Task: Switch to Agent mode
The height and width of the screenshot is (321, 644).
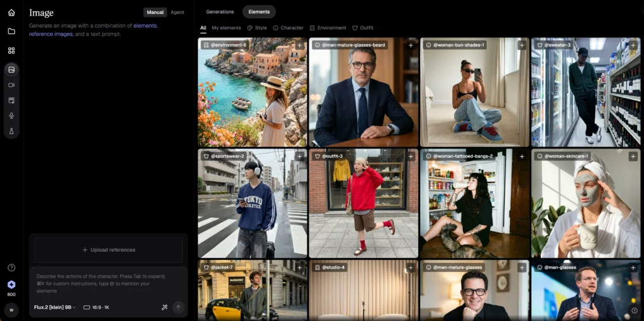Action: 177,12
